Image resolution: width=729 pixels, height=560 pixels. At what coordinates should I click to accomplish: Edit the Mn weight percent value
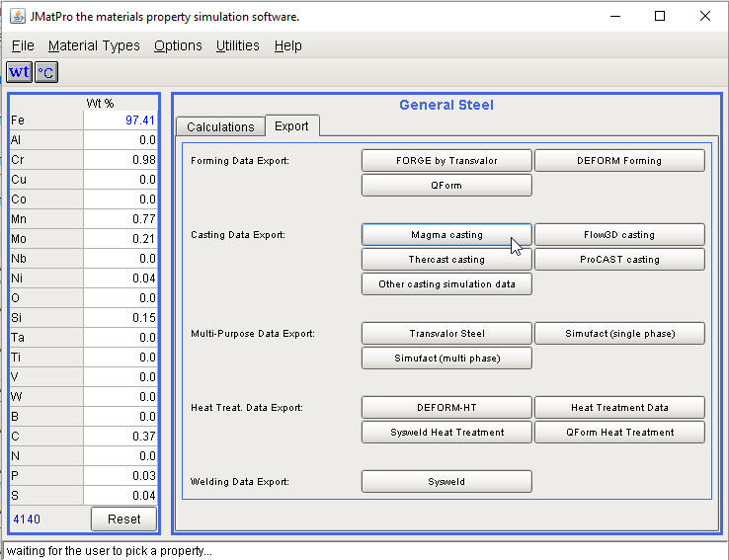(120, 219)
